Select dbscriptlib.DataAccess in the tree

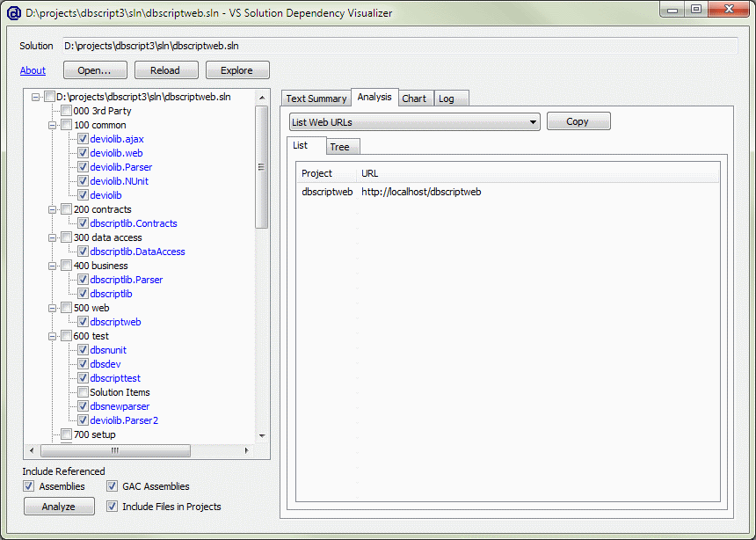click(137, 252)
